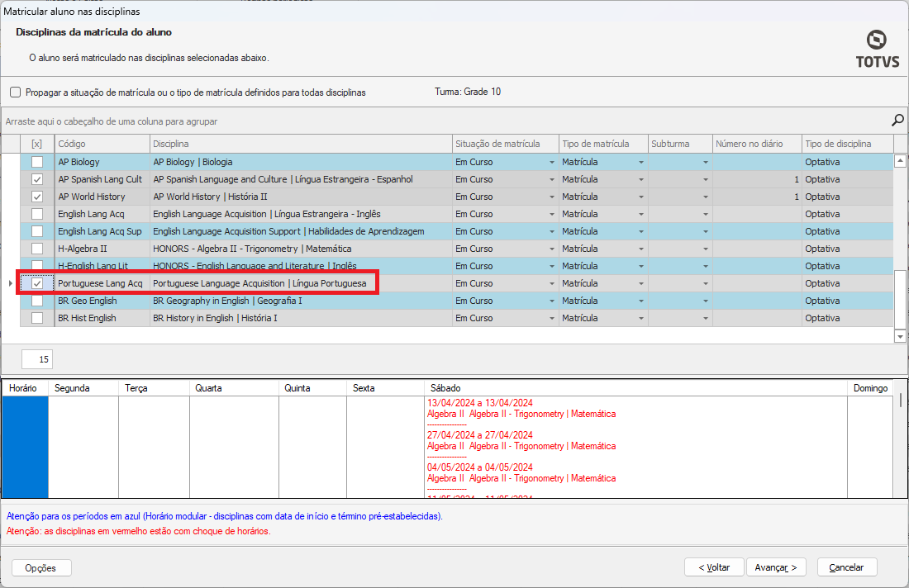Open Situação de matrícula for BR Hist English
Screen dimensions: 909x588
click(552, 319)
